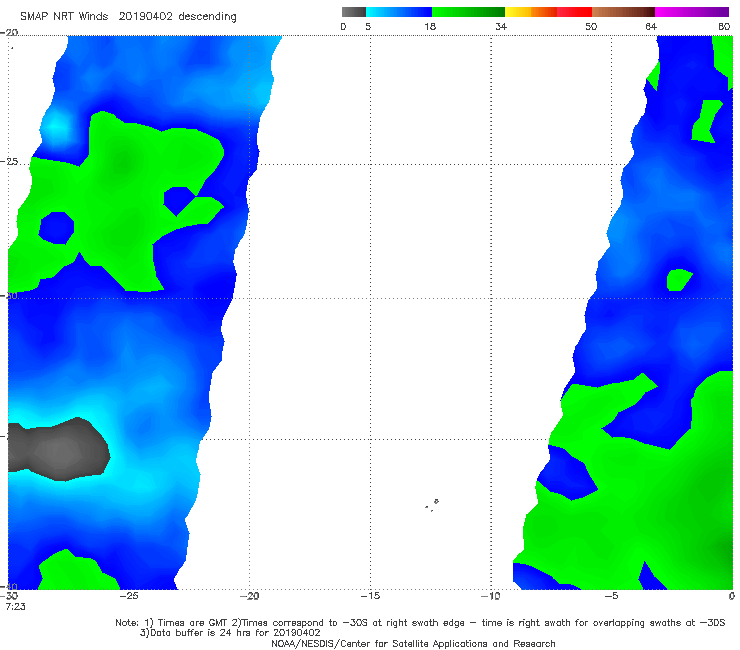The width and height of the screenshot is (740, 650).
Task: Click the '-10' longitude axis label
Action: pos(490,596)
